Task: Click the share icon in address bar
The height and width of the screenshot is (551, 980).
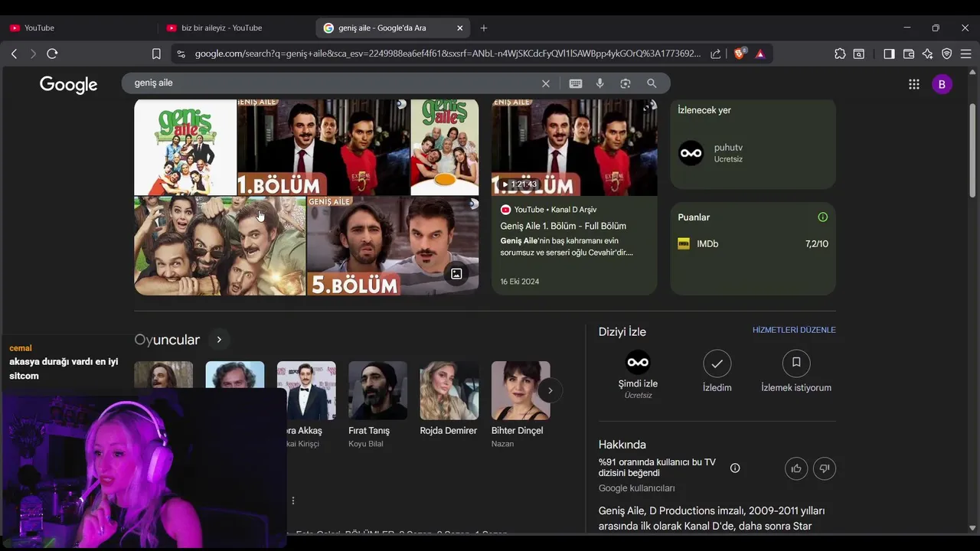Action: 715,54
